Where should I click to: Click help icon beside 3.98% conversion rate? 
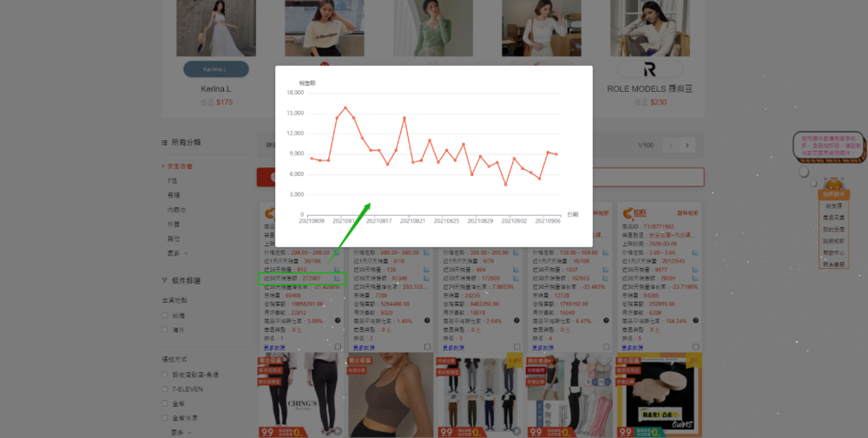click(337, 320)
